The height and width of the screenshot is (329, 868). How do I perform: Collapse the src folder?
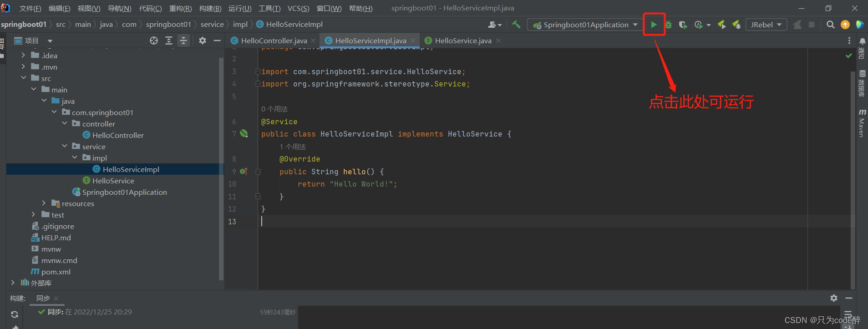click(23, 78)
